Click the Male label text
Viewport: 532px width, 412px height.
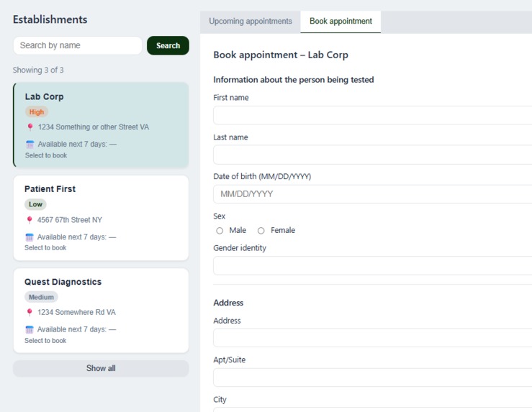(x=238, y=230)
